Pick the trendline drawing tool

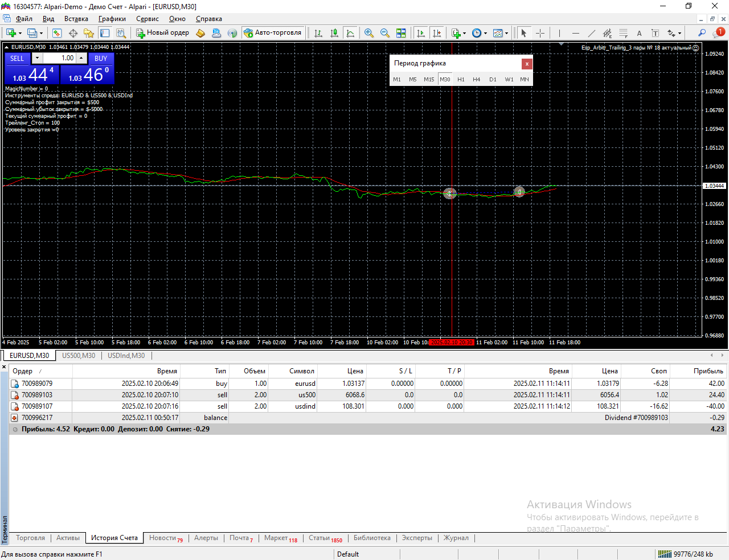pyautogui.click(x=592, y=33)
